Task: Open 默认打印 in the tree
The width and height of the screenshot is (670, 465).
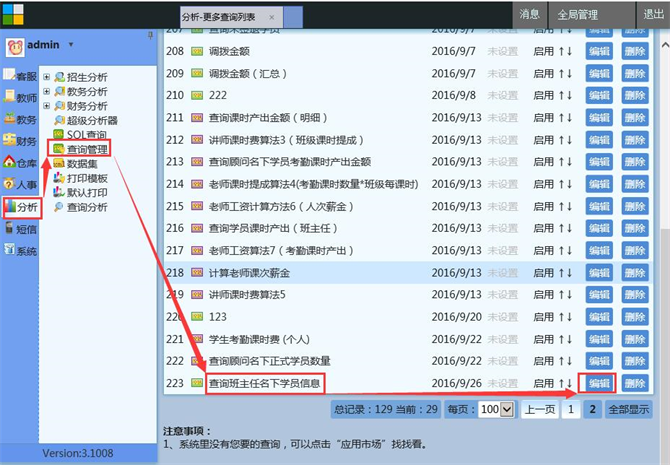Action: pyautogui.click(x=80, y=193)
